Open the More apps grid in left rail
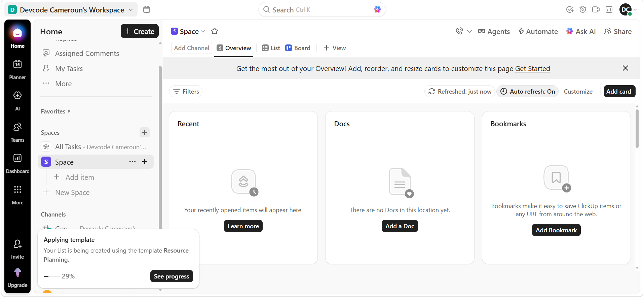 tap(17, 195)
